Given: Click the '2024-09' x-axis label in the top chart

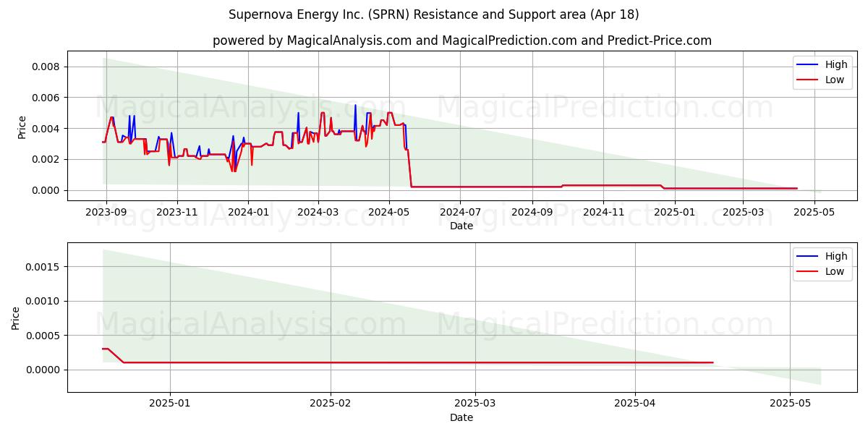Looking at the screenshot, I should [x=532, y=212].
